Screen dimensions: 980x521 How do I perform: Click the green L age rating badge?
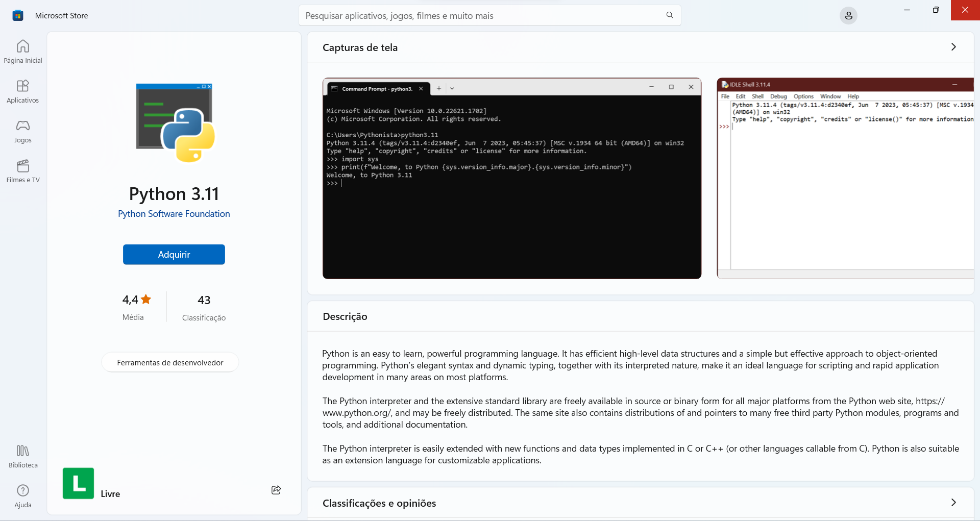78,483
